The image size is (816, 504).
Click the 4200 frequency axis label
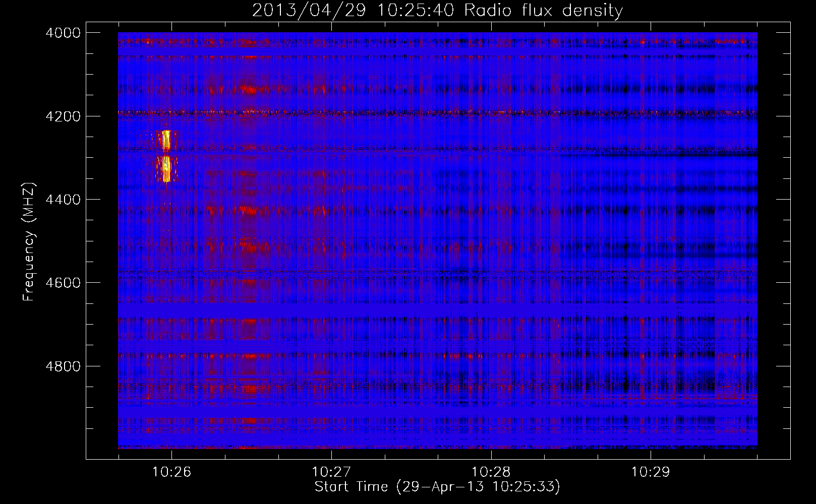click(x=63, y=116)
